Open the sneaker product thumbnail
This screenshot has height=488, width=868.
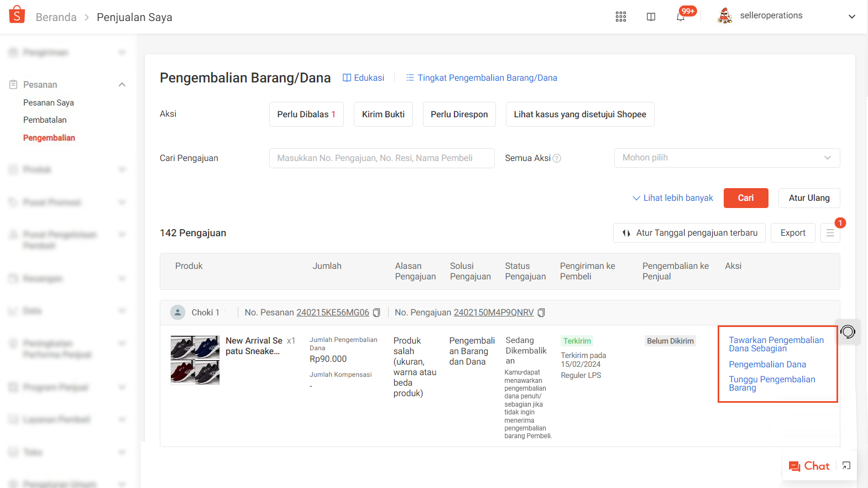pos(195,360)
